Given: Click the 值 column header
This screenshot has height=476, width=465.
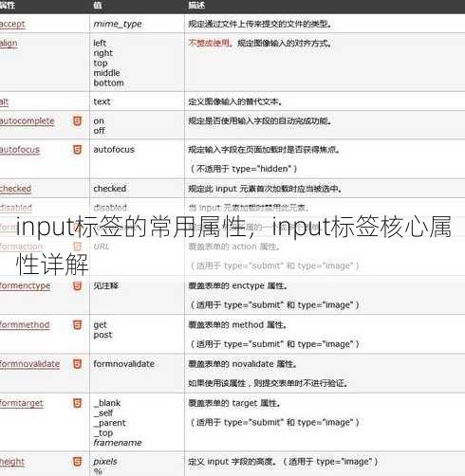Looking at the screenshot, I should [x=98, y=6].
